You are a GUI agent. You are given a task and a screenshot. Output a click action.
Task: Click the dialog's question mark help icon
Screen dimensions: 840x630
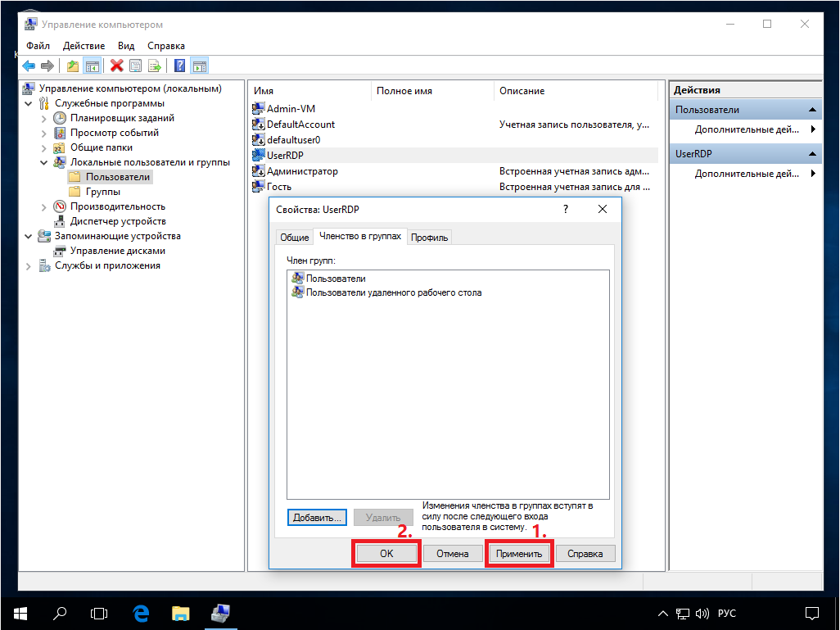pyautogui.click(x=565, y=209)
